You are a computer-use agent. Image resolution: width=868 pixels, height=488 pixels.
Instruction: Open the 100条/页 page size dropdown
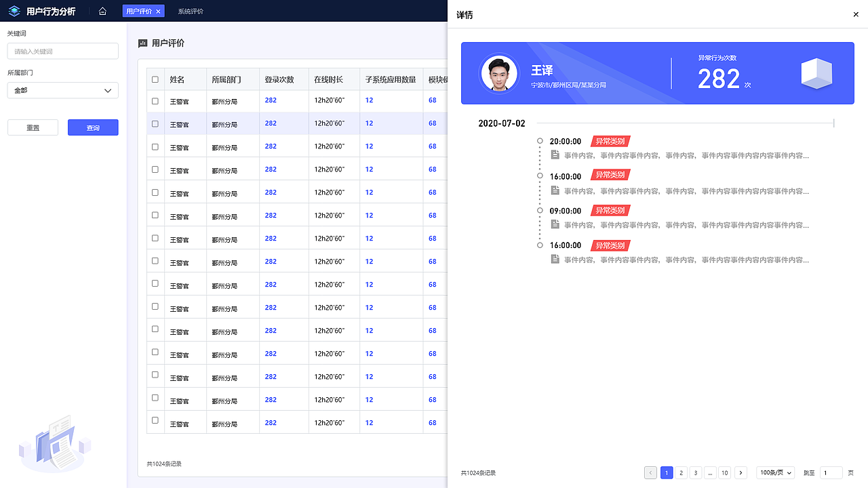click(x=775, y=472)
